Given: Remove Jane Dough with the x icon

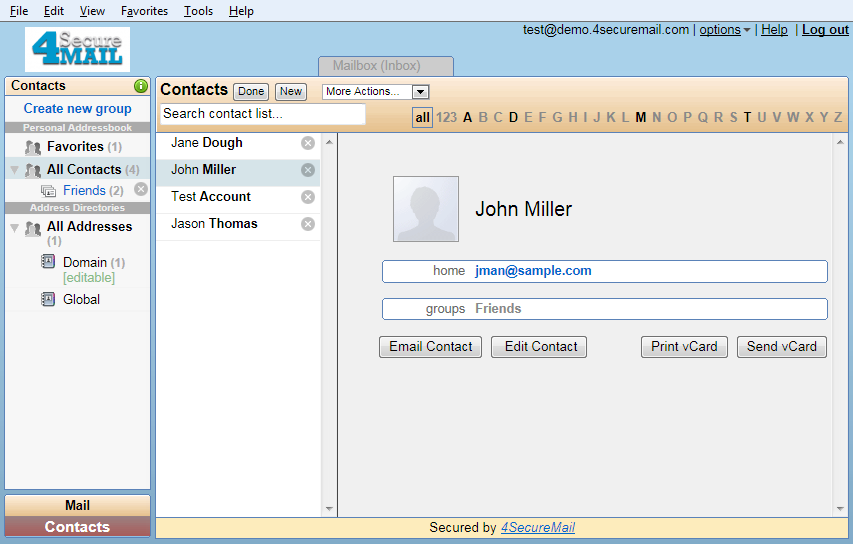Looking at the screenshot, I should pyautogui.click(x=308, y=143).
